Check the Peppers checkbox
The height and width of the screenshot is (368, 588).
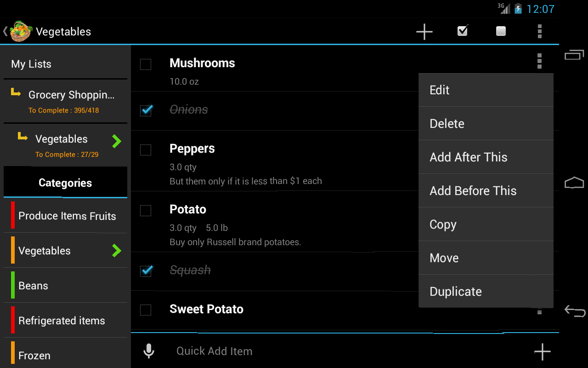pos(146,150)
